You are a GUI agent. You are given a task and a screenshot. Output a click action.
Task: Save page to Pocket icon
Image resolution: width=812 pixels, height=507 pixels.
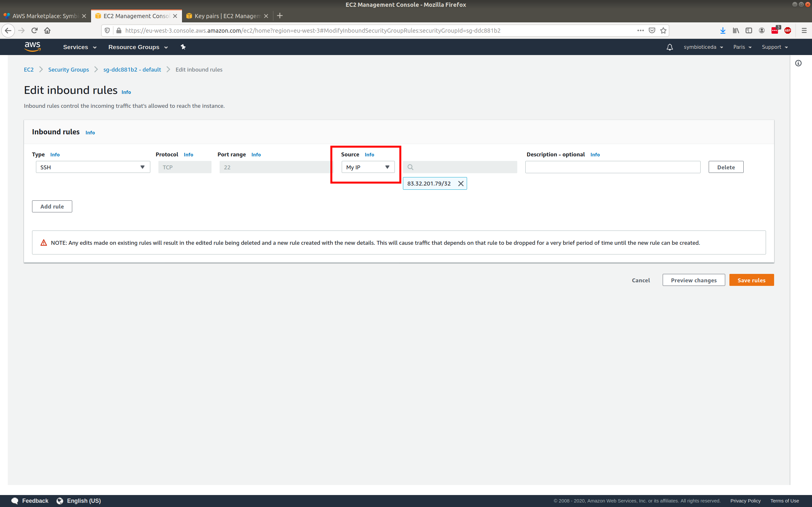pyautogui.click(x=652, y=30)
